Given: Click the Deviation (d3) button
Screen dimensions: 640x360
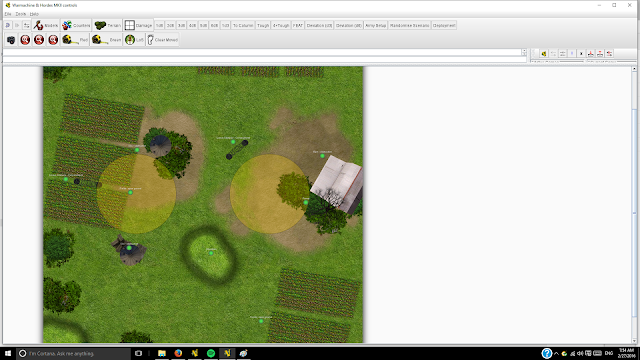Looking at the screenshot, I should tap(319, 25).
